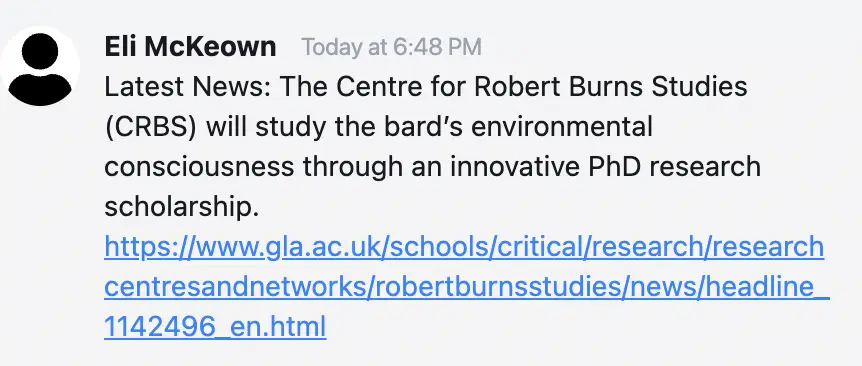Click Eli McKeown's profile avatar icon

click(40, 66)
